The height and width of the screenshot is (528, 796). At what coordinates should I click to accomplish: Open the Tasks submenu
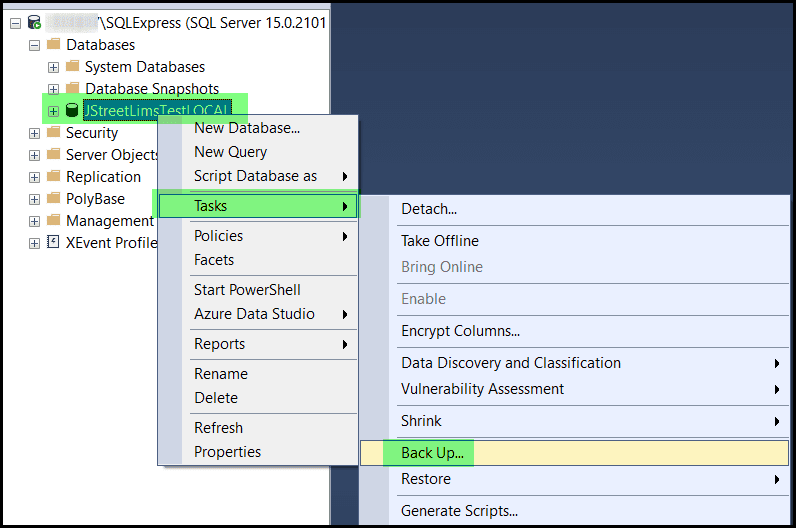(x=258, y=206)
